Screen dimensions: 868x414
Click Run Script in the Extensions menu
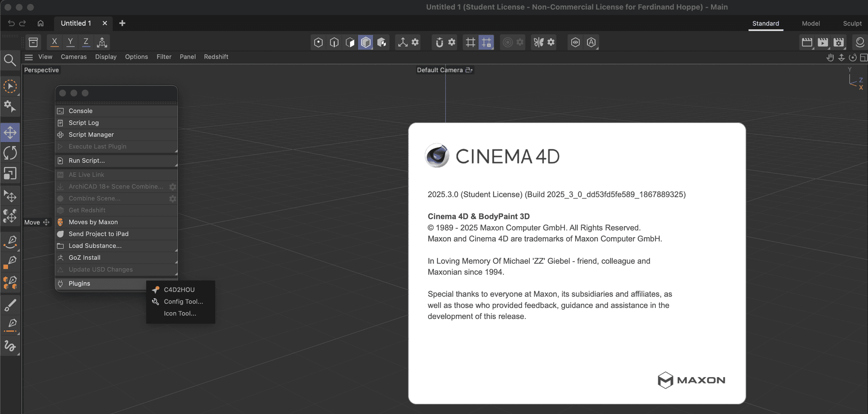coord(86,160)
